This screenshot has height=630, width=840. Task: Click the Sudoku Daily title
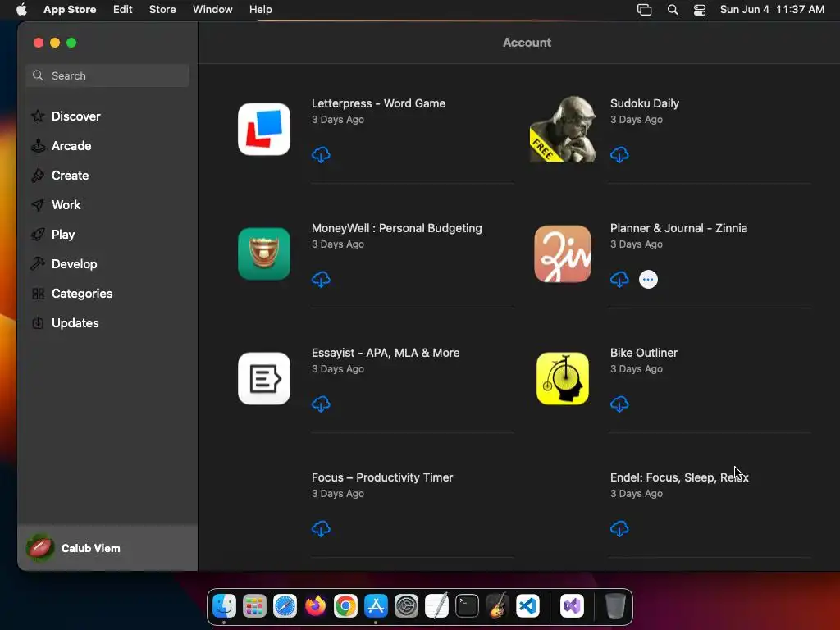[x=645, y=103]
